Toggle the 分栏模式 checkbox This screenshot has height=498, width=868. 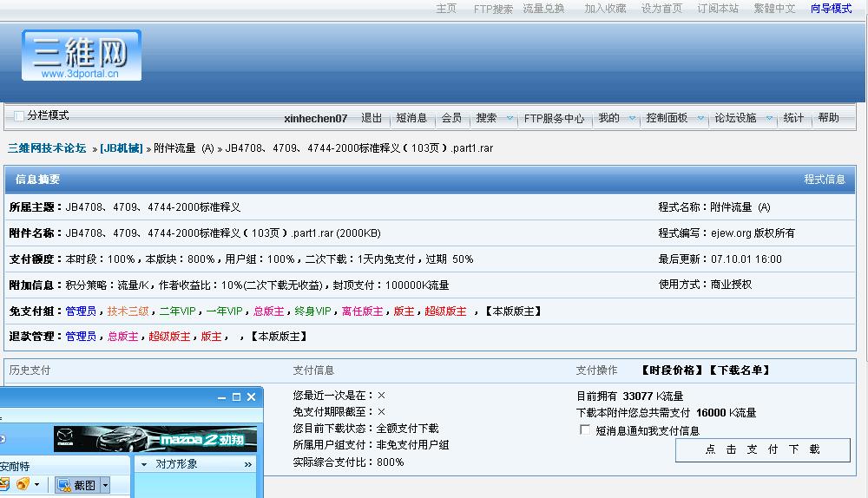click(x=19, y=115)
